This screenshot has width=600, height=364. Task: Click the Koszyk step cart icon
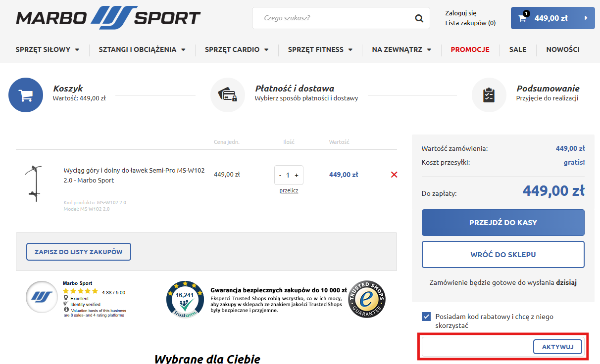coord(25,94)
